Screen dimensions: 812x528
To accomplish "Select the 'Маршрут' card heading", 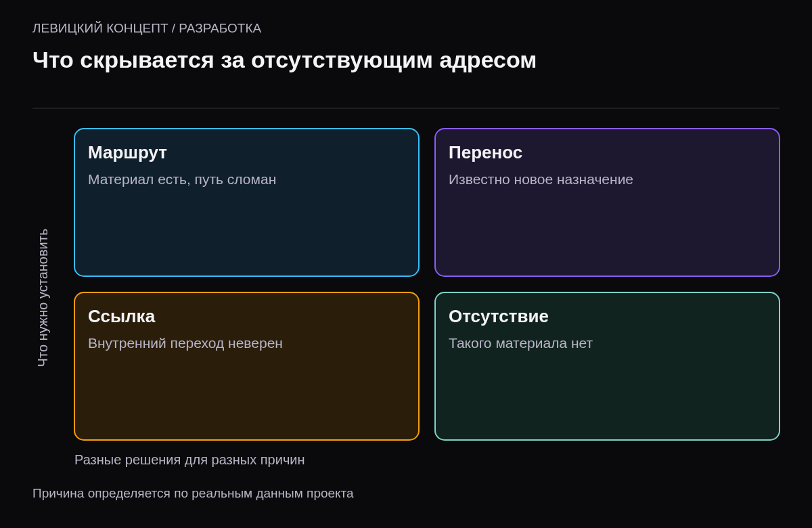I will coord(127,152).
